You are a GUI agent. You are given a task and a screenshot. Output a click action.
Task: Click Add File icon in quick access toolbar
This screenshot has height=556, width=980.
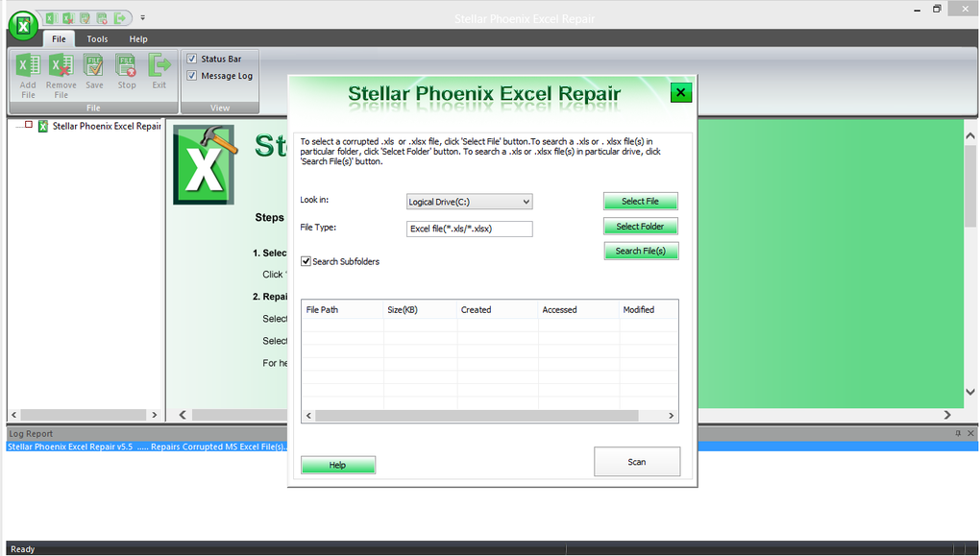click(52, 18)
